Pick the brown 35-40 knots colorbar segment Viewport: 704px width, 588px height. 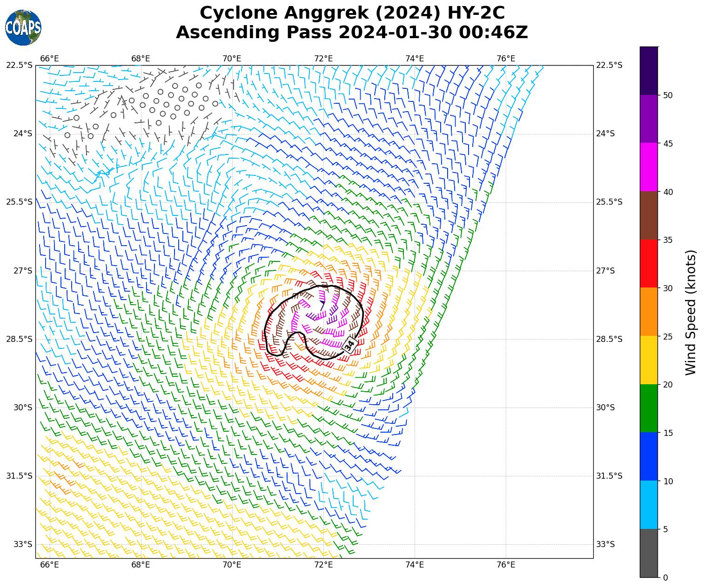point(649,215)
